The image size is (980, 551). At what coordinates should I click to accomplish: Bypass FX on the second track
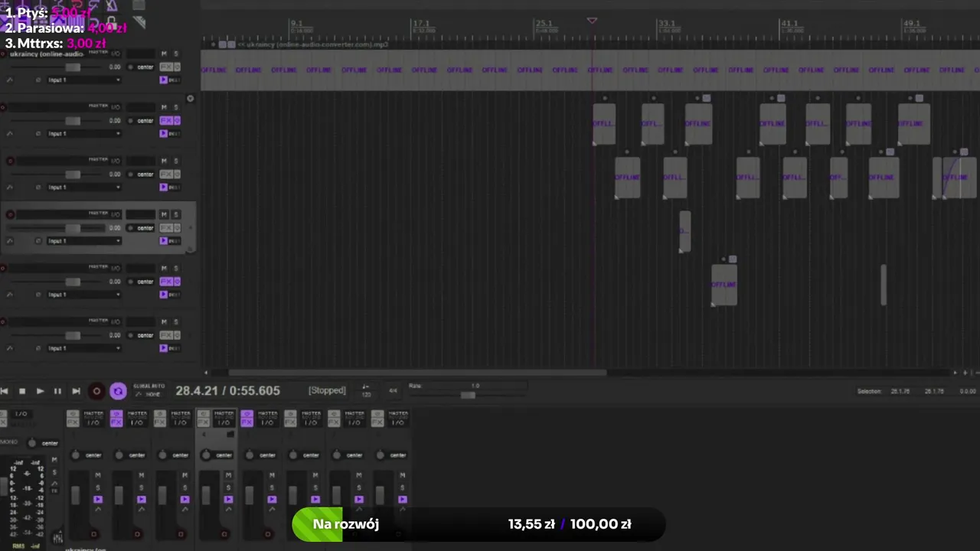pyautogui.click(x=177, y=120)
